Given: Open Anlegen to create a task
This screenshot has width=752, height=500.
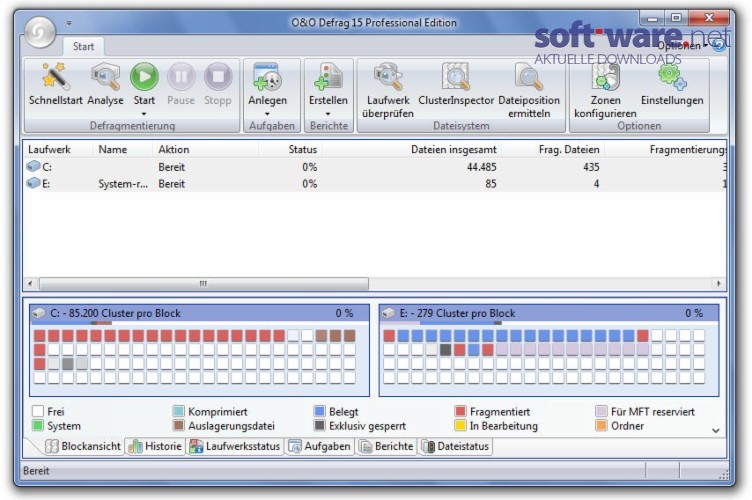Looking at the screenshot, I should click(x=267, y=84).
